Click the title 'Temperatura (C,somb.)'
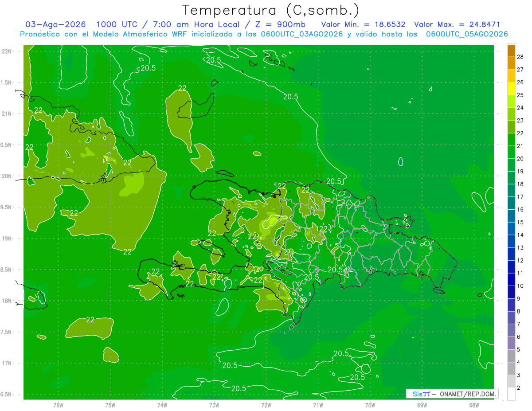Screen dimensions: 532x411 (x=270, y=10)
